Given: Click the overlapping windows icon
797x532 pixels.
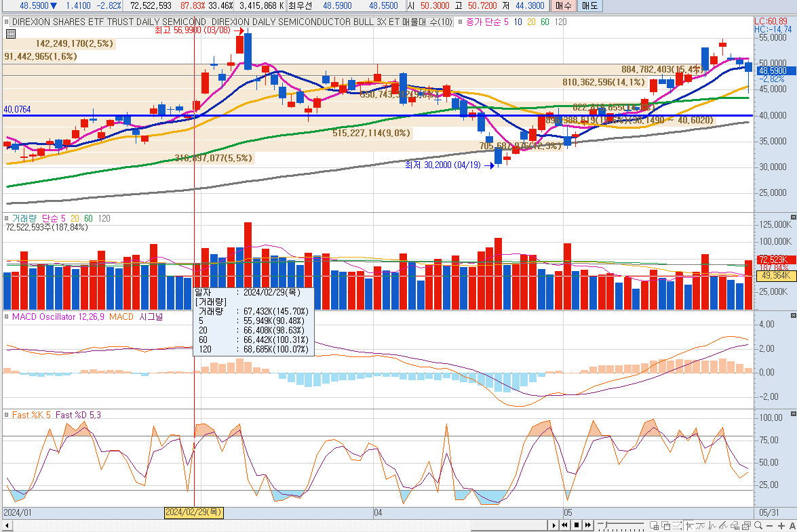Looking at the screenshot, I should [665, 525].
